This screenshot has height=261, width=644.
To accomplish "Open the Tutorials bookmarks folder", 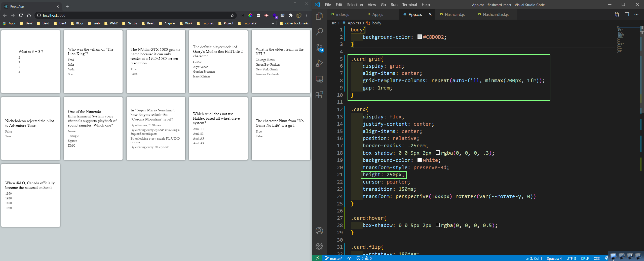I will 205,23.
